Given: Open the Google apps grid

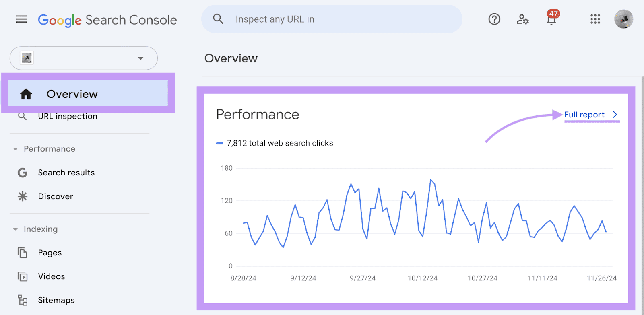Looking at the screenshot, I should pyautogui.click(x=595, y=19).
